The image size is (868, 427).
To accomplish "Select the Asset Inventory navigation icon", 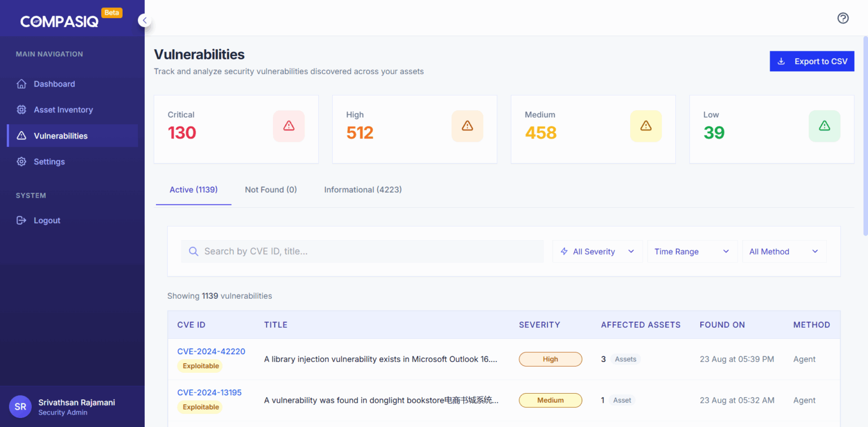I will 21,110.
